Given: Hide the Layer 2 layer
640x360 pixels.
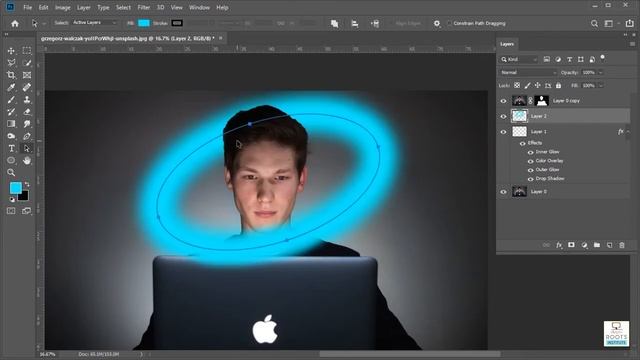Looking at the screenshot, I should [503, 116].
